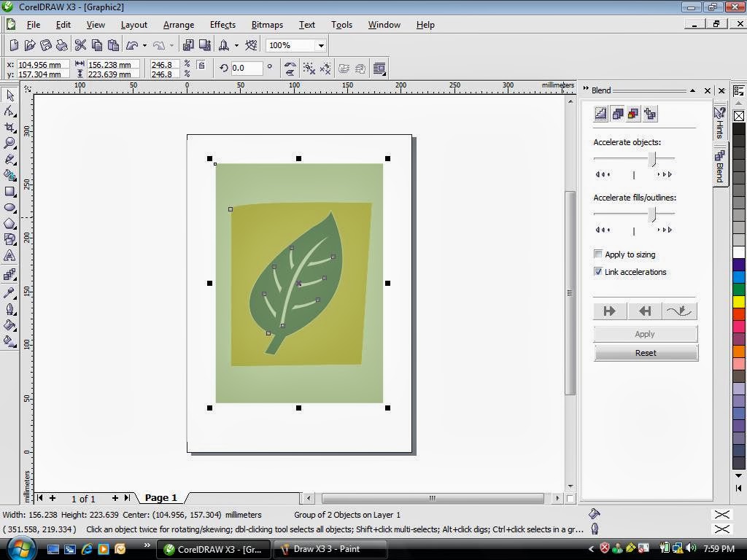Viewport: 747px width, 560px height.
Task: Uncheck Link accelerations
Action: pyautogui.click(x=598, y=272)
